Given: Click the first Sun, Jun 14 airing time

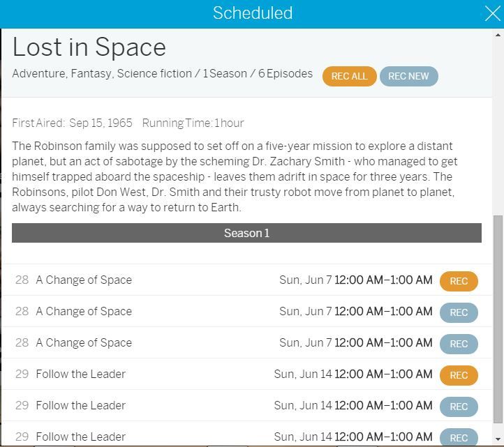Looking at the screenshot, I should coord(353,374).
